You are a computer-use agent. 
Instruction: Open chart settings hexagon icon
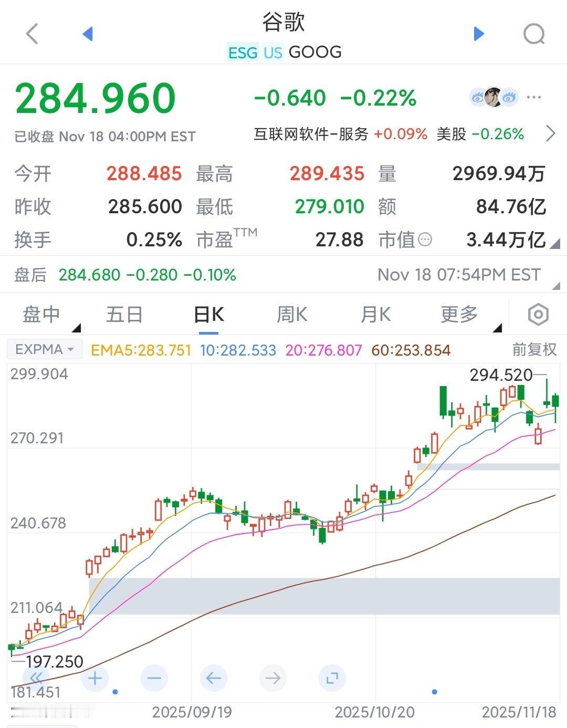click(x=538, y=315)
